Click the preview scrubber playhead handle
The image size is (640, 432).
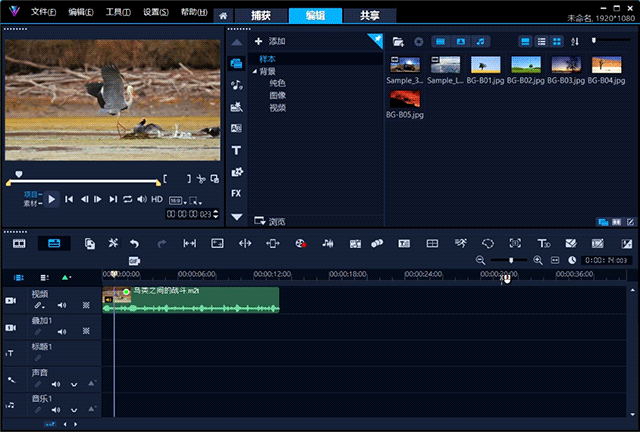pyautogui.click(x=19, y=174)
